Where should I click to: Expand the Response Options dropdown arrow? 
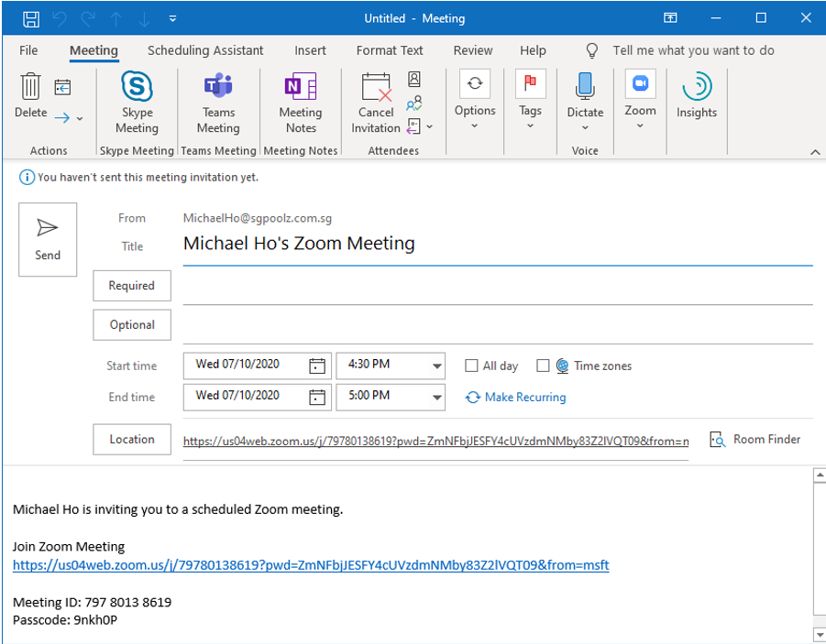coord(430,127)
